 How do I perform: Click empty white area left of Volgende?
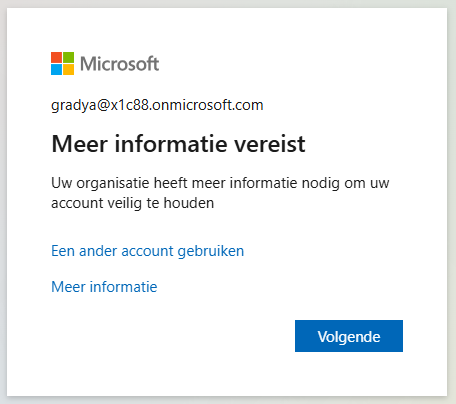167,336
